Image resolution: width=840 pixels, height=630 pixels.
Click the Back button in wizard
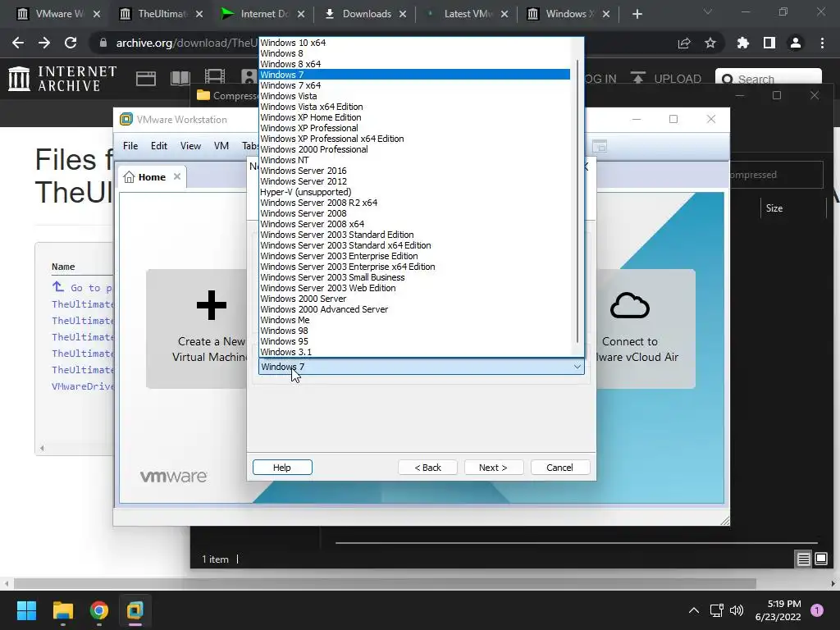(427, 468)
